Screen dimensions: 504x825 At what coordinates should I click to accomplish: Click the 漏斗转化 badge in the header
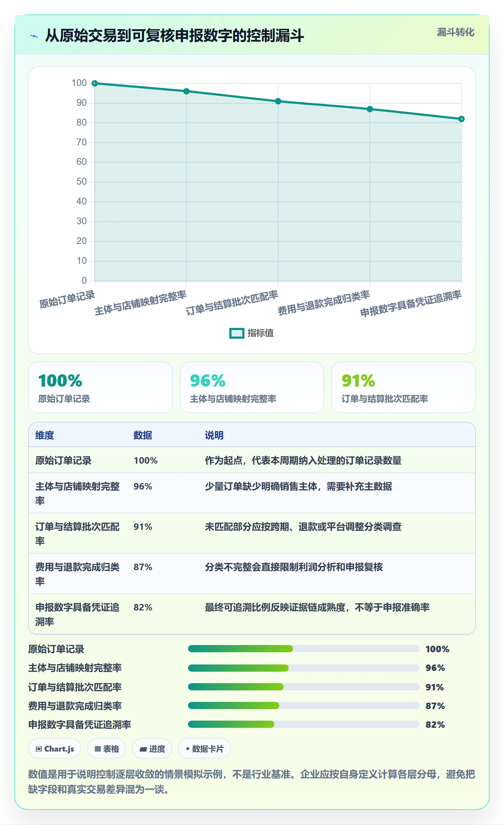455,32
